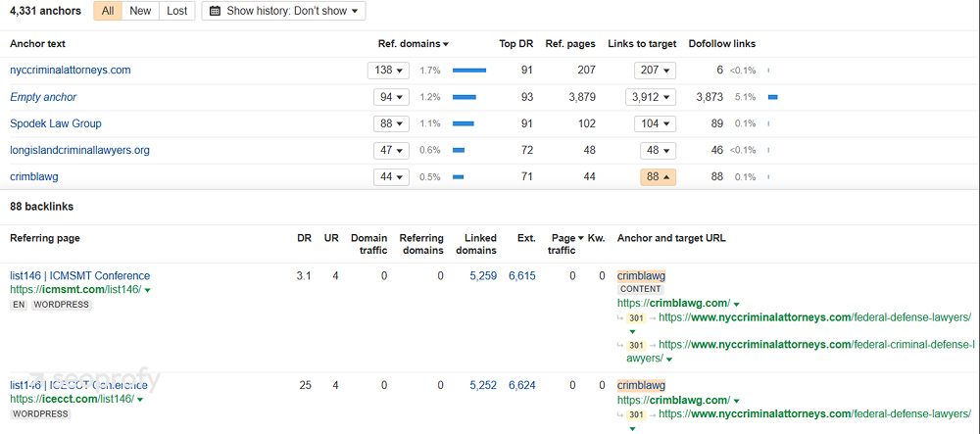Open 5,259 linked domains value
This screenshot has width=980, height=434.
click(x=483, y=275)
